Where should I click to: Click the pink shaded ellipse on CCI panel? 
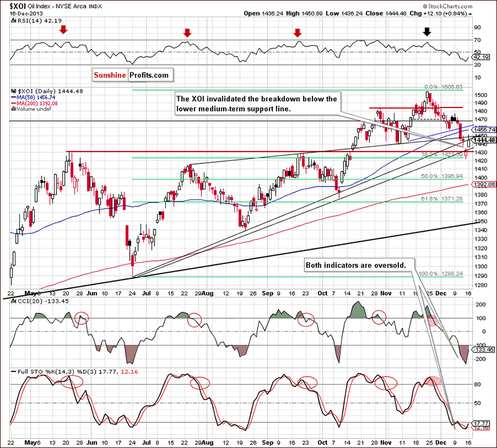[x=432, y=321]
